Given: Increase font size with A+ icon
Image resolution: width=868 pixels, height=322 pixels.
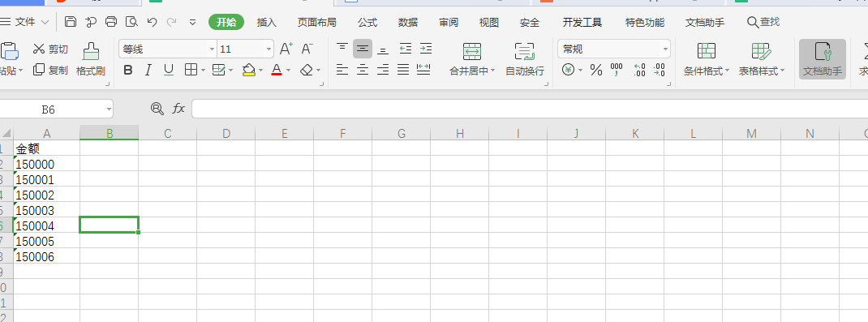Looking at the screenshot, I should tap(286, 49).
